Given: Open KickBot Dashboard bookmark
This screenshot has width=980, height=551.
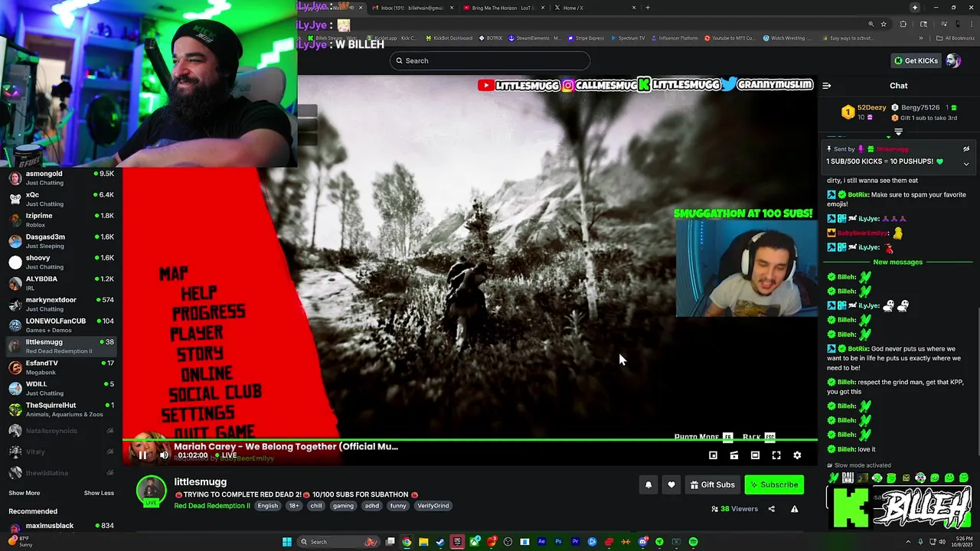Looking at the screenshot, I should (x=448, y=38).
